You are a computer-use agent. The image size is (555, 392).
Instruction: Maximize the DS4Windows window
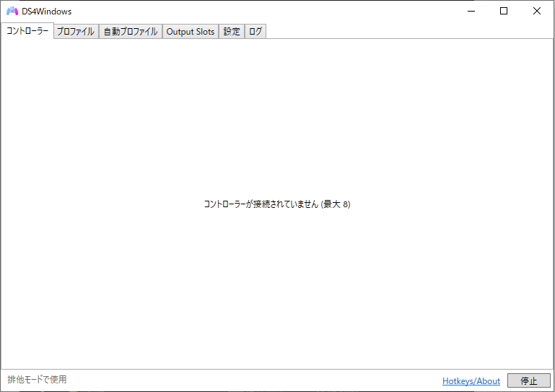click(x=504, y=11)
